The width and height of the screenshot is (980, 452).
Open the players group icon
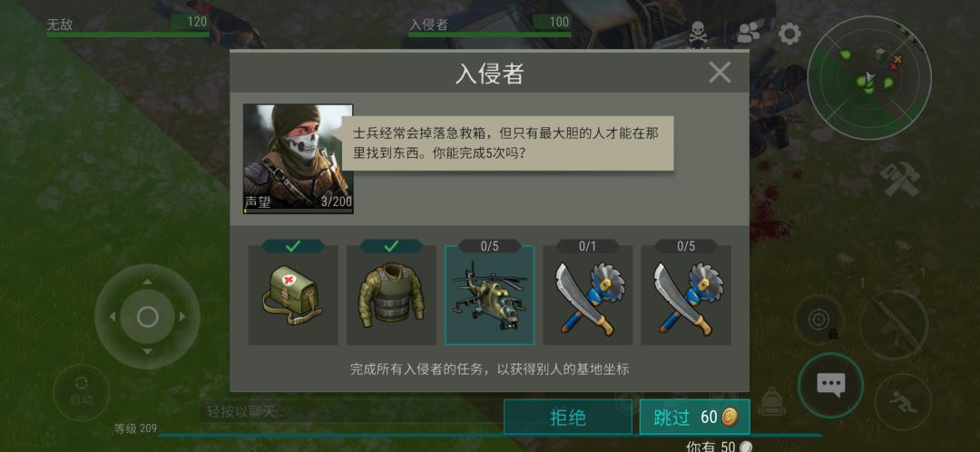[x=748, y=34]
